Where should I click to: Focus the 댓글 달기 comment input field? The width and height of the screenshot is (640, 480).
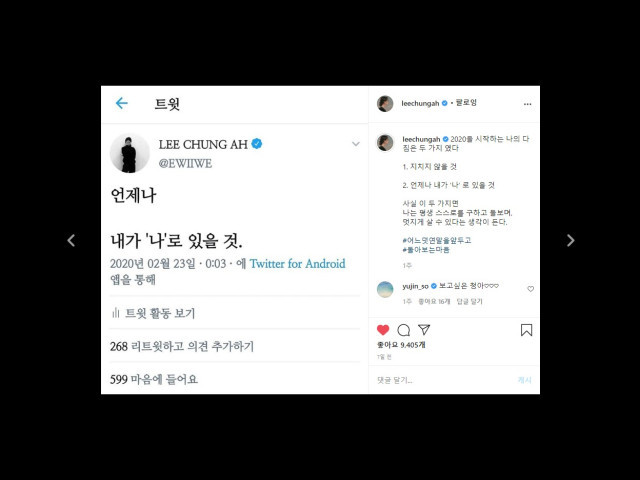(x=445, y=380)
